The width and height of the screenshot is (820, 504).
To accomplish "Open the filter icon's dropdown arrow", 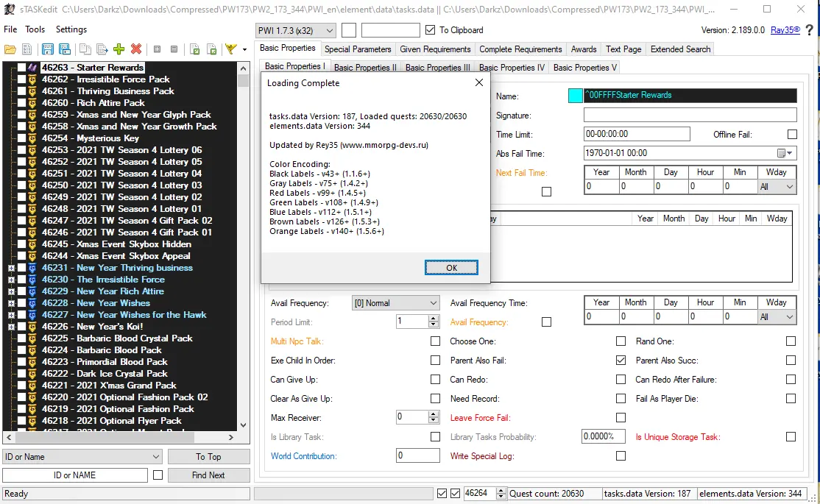I will coord(244,50).
